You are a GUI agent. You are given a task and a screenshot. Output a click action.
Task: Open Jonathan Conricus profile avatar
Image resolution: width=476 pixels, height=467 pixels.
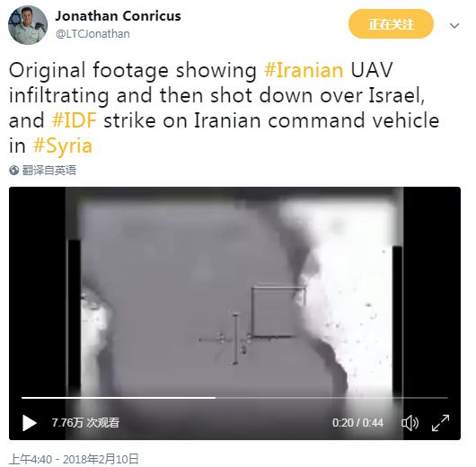point(28,25)
